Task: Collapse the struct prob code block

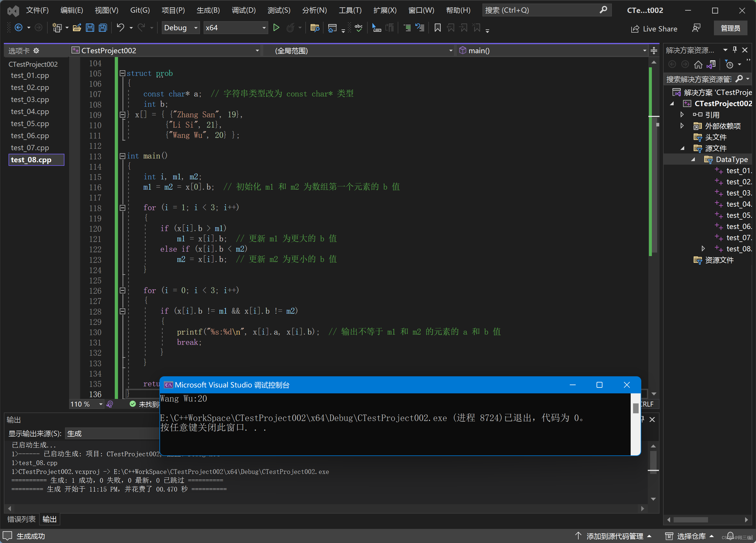Action: 122,73
